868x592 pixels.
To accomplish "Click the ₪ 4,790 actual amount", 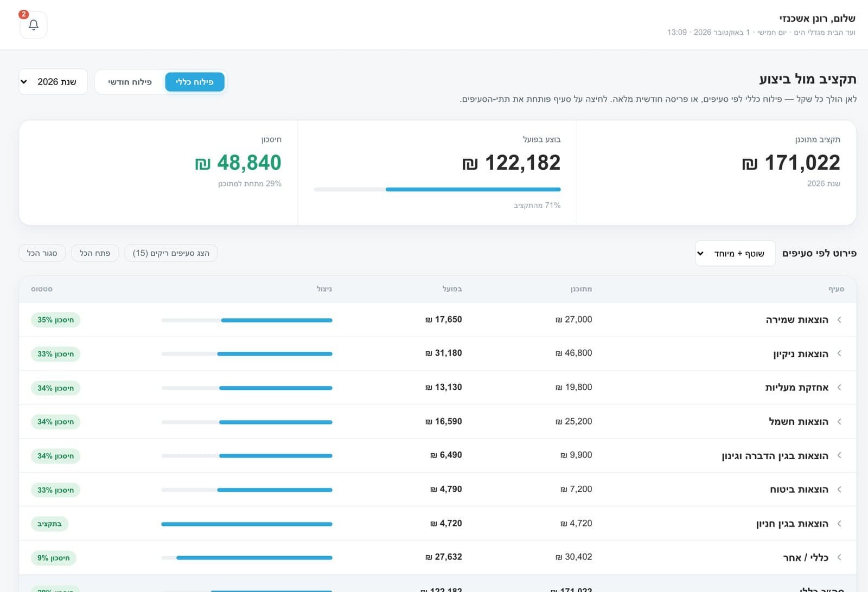I will (446, 489).
